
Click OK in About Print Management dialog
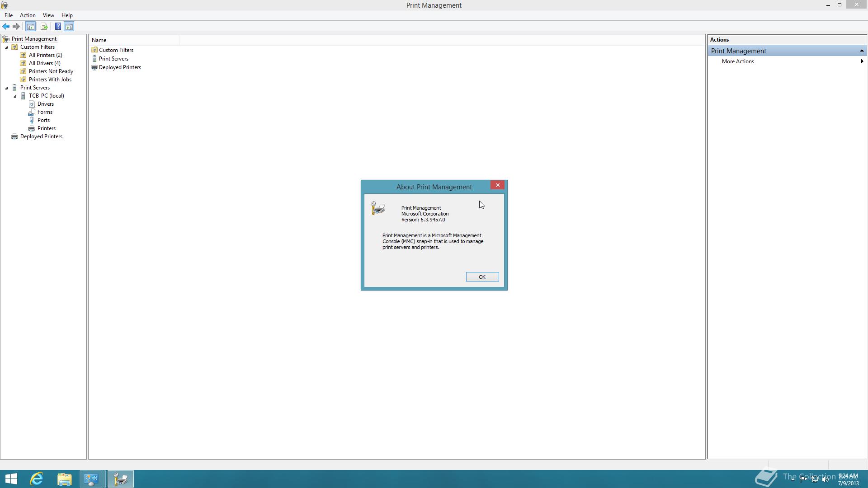[482, 277]
